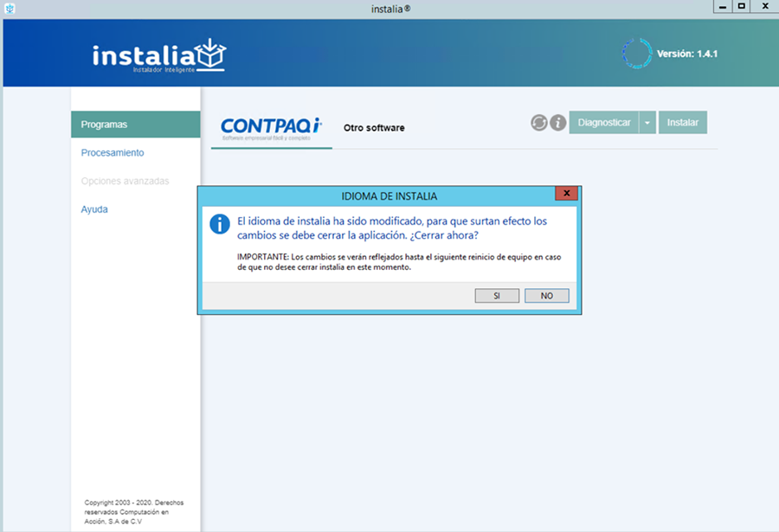This screenshot has width=779, height=532.
Task: Decline with the NO button
Action: click(546, 296)
